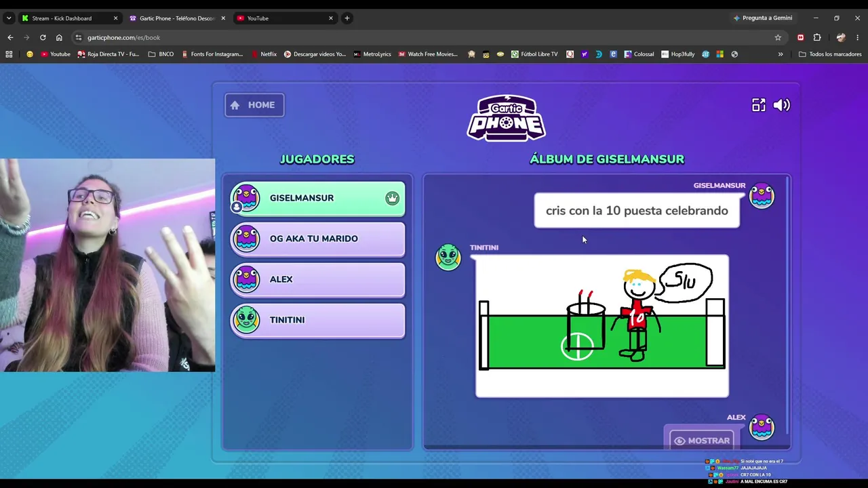Click the red extension icon in toolbar
Image resolution: width=868 pixels, height=488 pixels.
pyautogui.click(x=801, y=38)
